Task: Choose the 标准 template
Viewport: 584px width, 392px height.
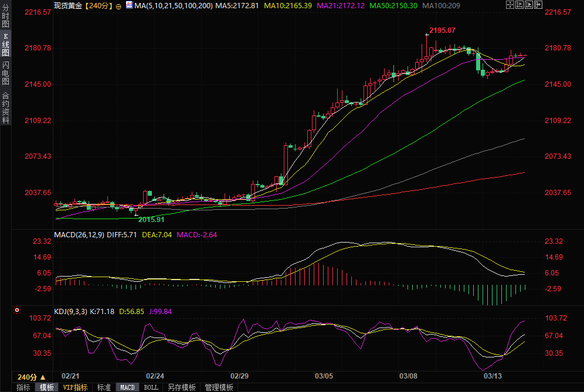Action: pos(104,387)
